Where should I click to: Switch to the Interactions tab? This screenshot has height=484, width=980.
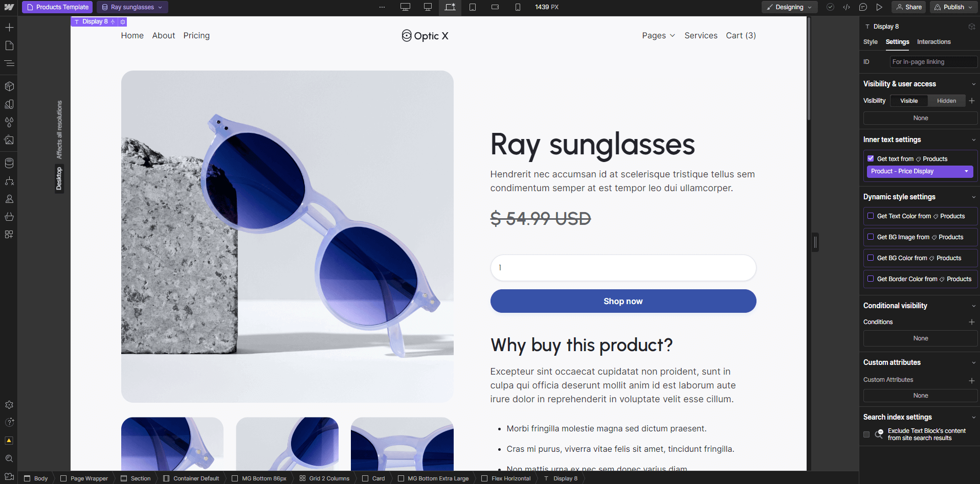tap(933, 42)
